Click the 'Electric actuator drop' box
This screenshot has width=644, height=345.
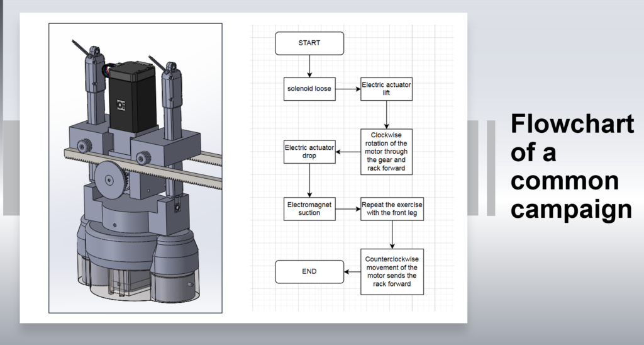click(309, 152)
